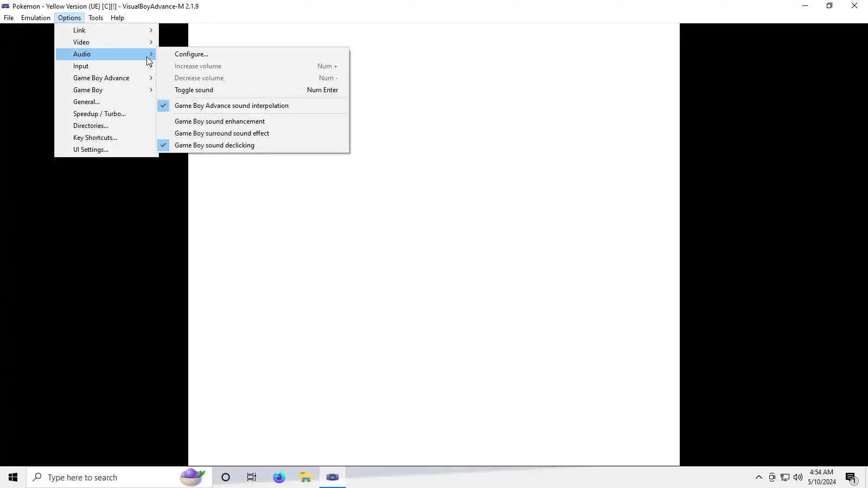Open network status tray icon
Image resolution: width=868 pixels, height=488 pixels.
(785, 477)
